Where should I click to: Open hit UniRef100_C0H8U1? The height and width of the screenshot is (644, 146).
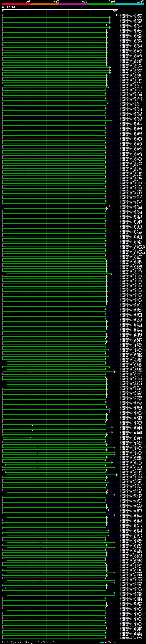pyautogui.click(x=131, y=595)
